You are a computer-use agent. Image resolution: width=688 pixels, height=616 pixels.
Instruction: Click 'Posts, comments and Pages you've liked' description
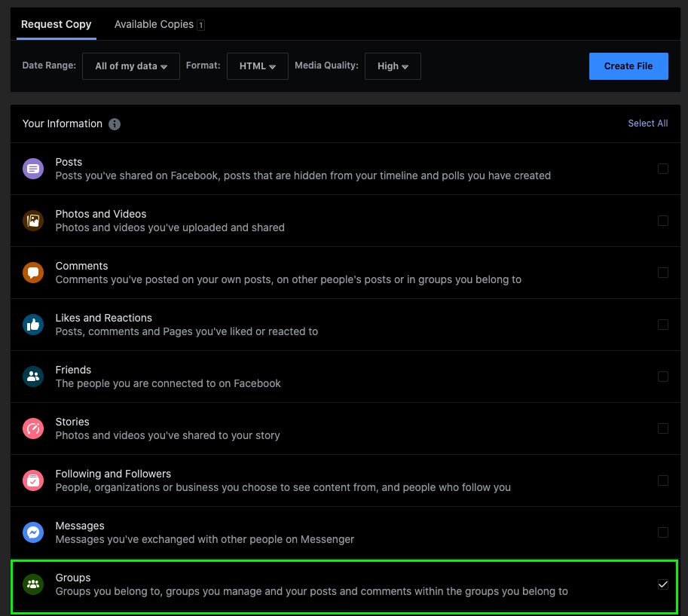(x=186, y=331)
